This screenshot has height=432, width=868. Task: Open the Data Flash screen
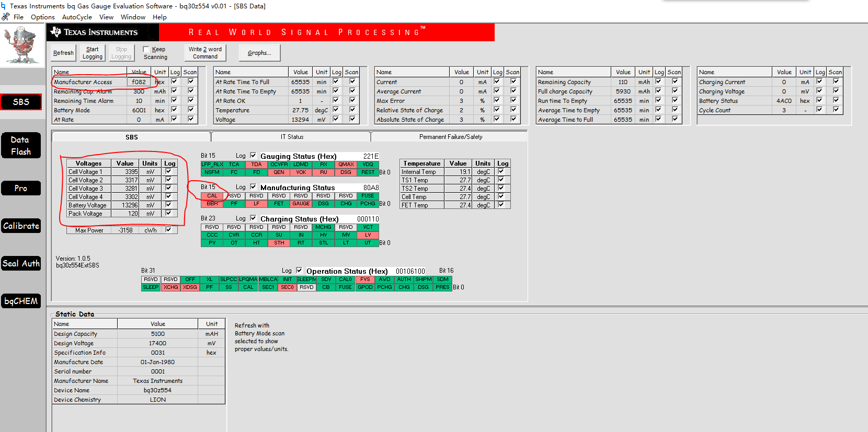[21, 146]
